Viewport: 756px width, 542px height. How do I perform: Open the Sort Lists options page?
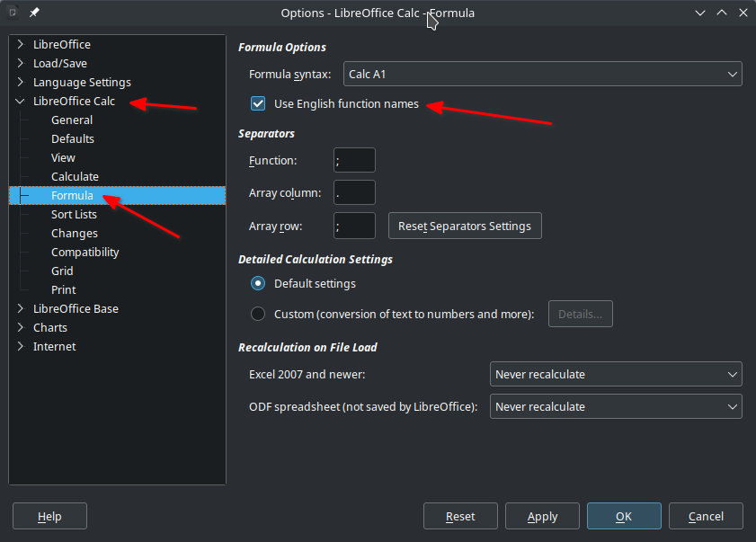point(74,214)
